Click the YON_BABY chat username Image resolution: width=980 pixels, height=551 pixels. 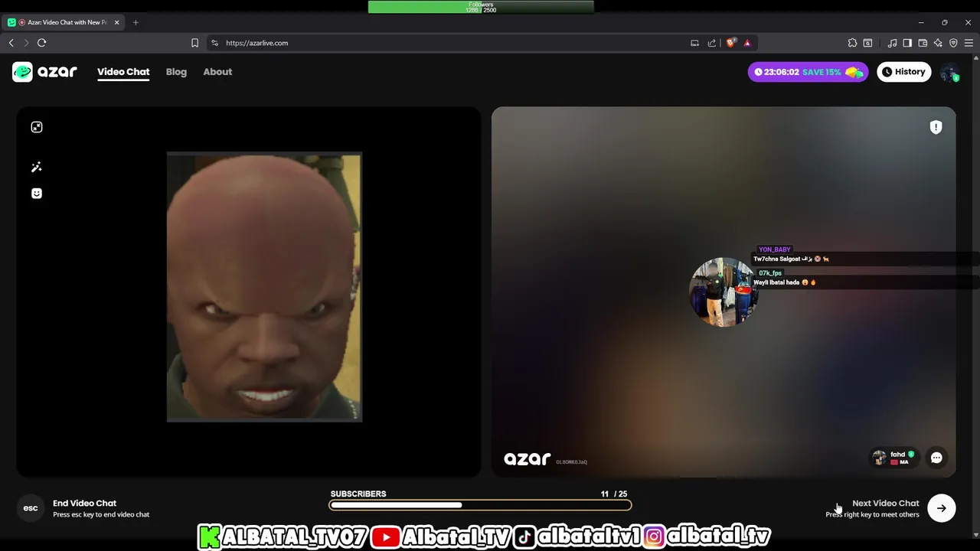click(x=774, y=249)
